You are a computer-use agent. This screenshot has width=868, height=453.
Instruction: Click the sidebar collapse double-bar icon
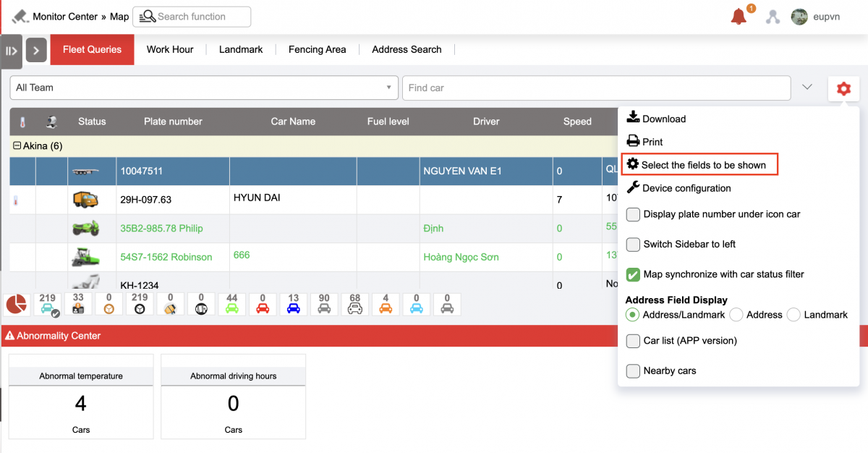click(11, 51)
